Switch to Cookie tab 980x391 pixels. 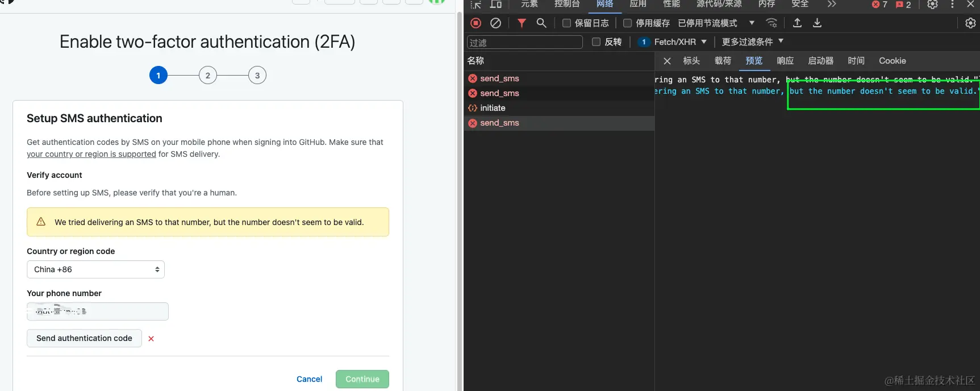pyautogui.click(x=893, y=61)
